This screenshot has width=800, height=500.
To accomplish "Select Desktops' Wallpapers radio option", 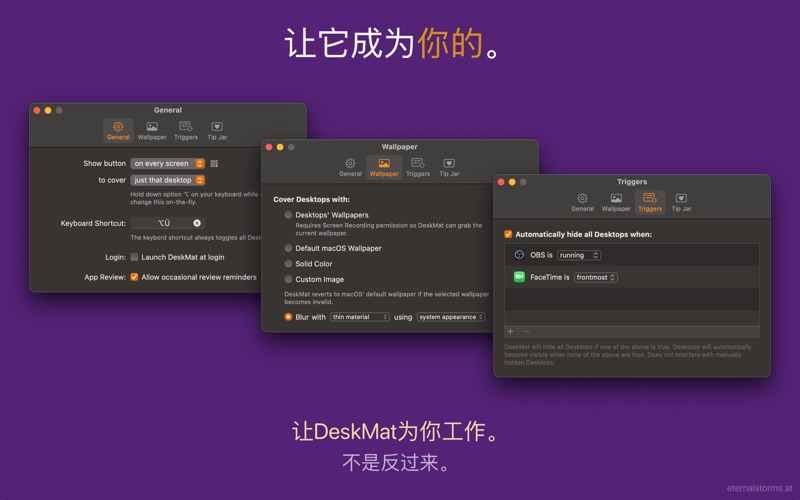I will click(x=288, y=215).
